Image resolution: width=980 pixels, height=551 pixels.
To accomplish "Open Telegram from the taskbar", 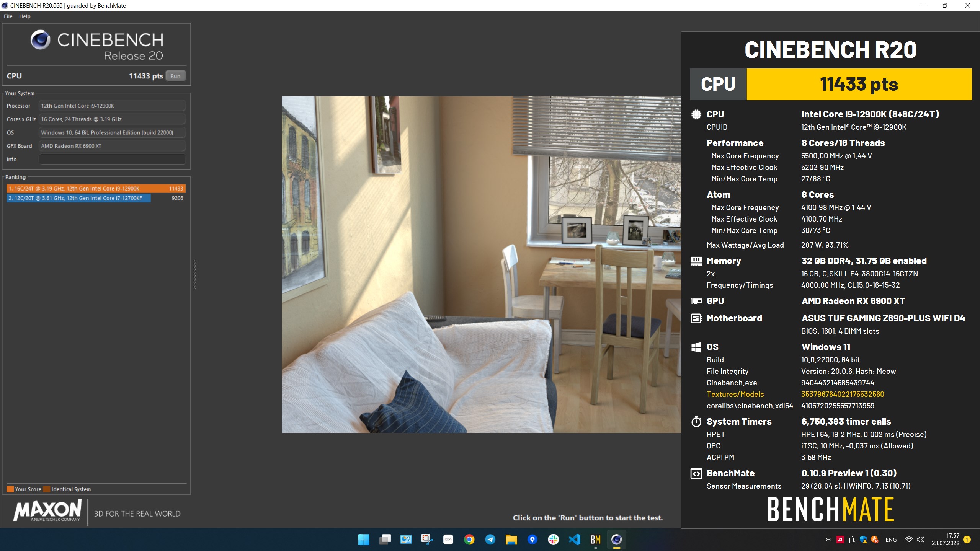I will click(x=490, y=540).
